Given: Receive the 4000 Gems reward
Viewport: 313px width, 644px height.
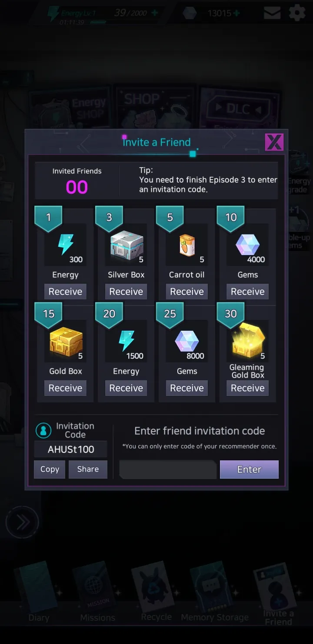Looking at the screenshot, I should pos(247,292).
